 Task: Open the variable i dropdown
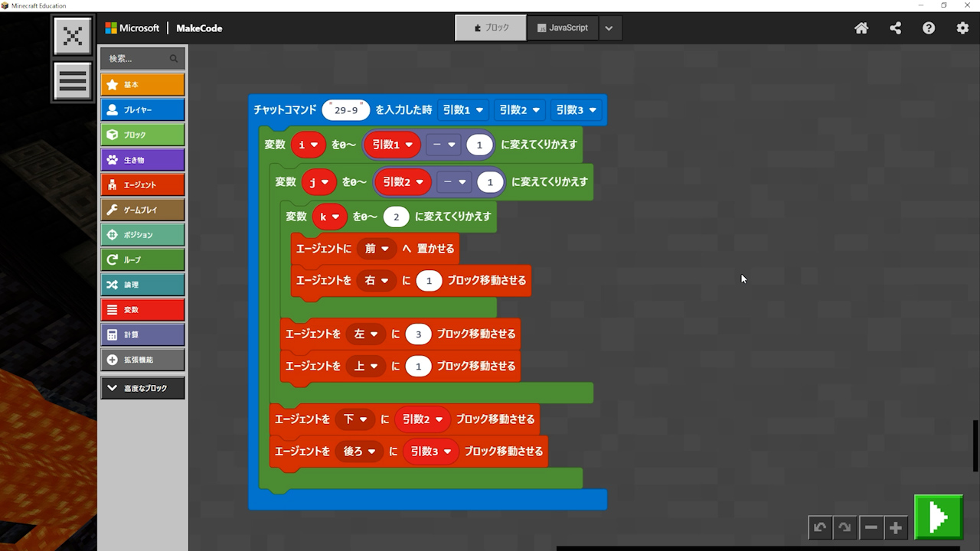pyautogui.click(x=309, y=145)
